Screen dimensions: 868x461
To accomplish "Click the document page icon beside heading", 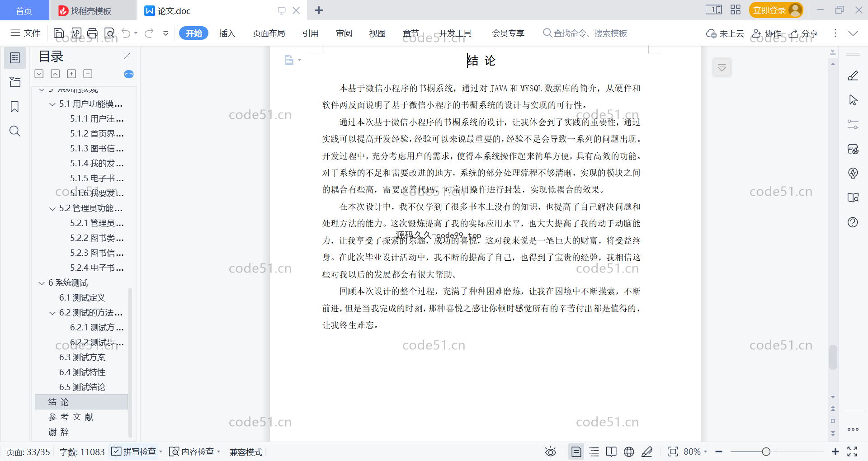I will pyautogui.click(x=289, y=60).
